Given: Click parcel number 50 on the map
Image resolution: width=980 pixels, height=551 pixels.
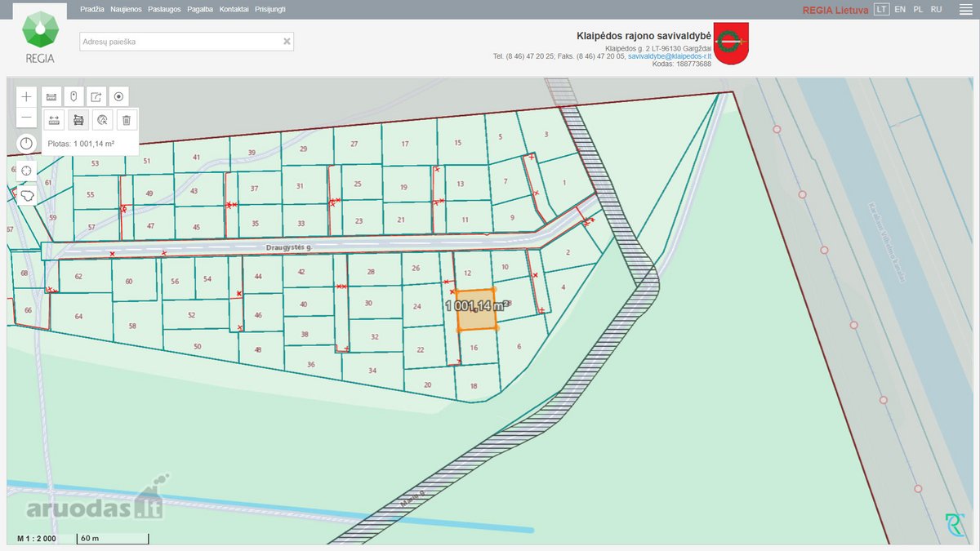Looking at the screenshot, I should coord(198,346).
